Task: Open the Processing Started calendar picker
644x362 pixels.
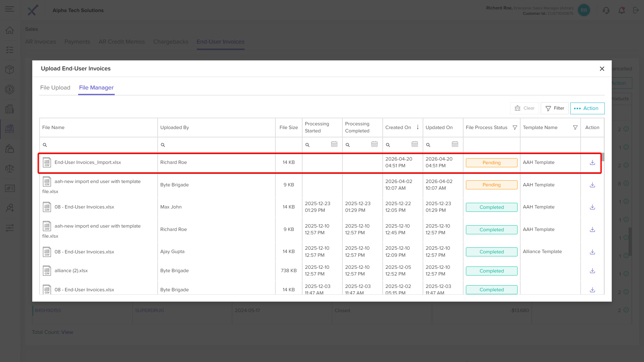Action: coord(334,144)
